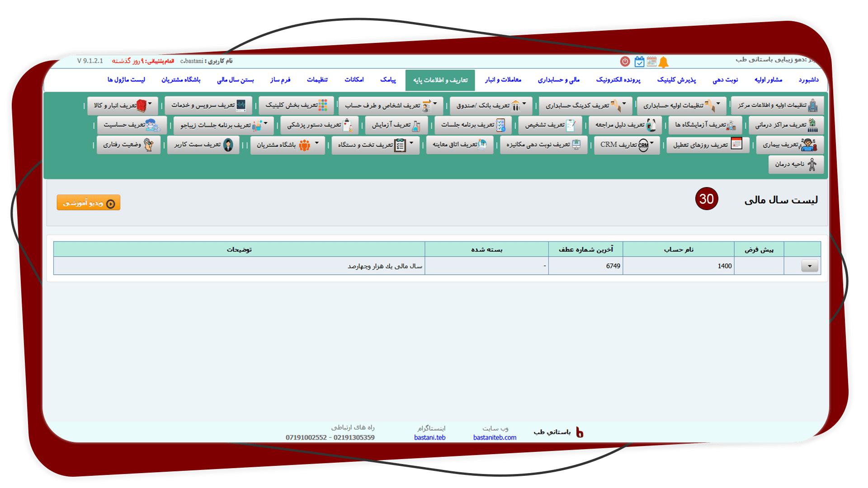Open تنظیمات اولیه و اطلاعات مرکز building icon
The height and width of the screenshot is (488, 868).
pyautogui.click(x=812, y=105)
